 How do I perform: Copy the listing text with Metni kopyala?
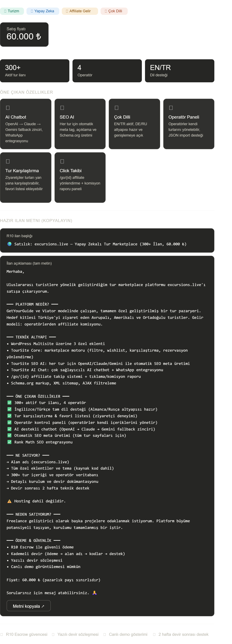pyautogui.click(x=29, y=606)
